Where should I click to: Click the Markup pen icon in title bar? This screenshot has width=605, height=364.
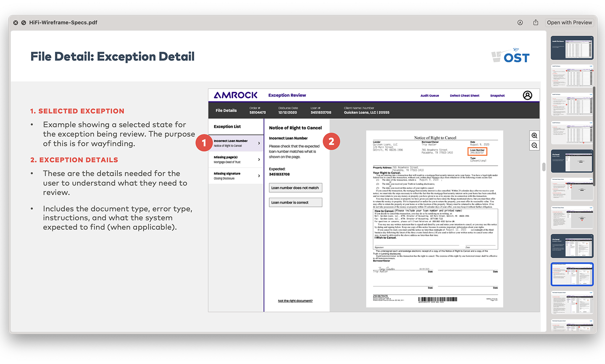click(520, 23)
